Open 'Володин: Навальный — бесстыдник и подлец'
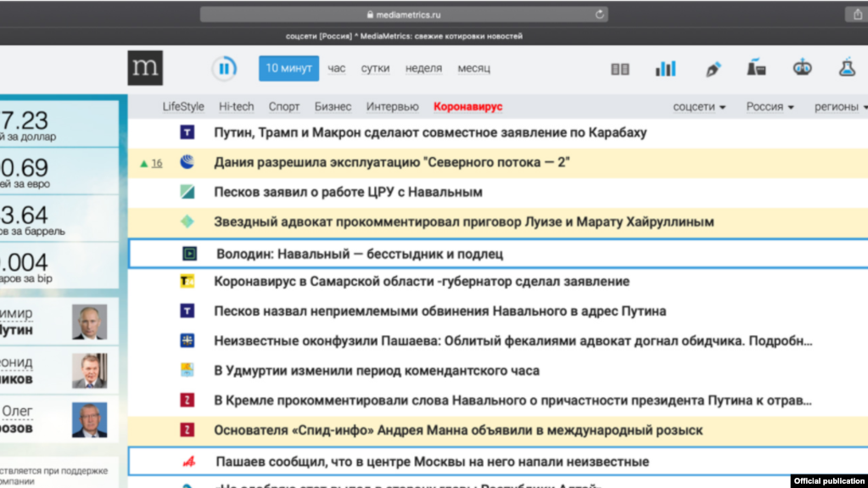Viewport: 868px width, 488px height. click(x=359, y=254)
